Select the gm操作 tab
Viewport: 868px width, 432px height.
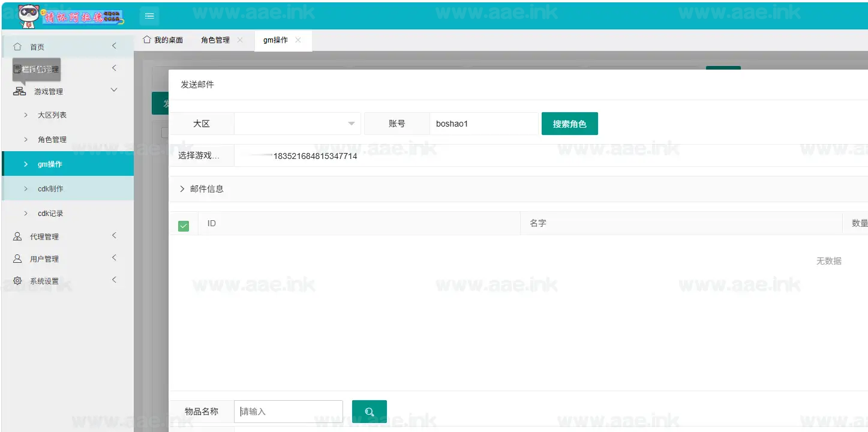pos(275,40)
